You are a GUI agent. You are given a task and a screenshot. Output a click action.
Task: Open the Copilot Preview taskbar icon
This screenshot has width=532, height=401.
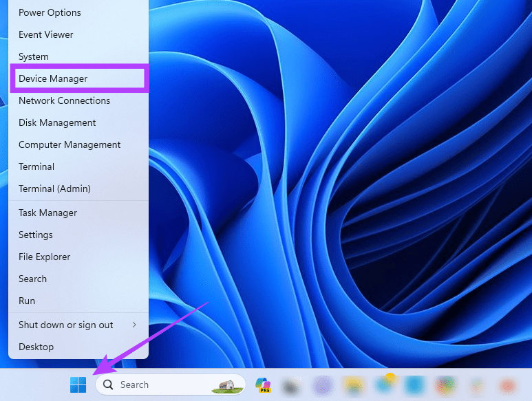pos(262,385)
